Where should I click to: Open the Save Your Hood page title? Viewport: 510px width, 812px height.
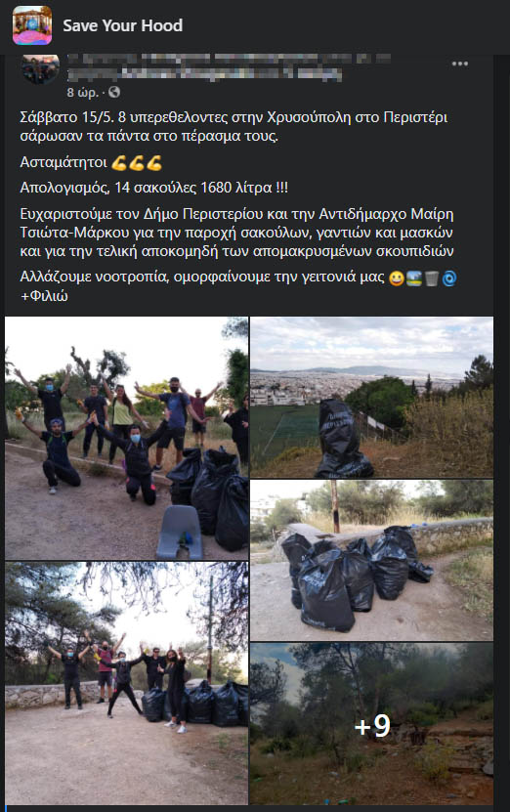(123, 25)
